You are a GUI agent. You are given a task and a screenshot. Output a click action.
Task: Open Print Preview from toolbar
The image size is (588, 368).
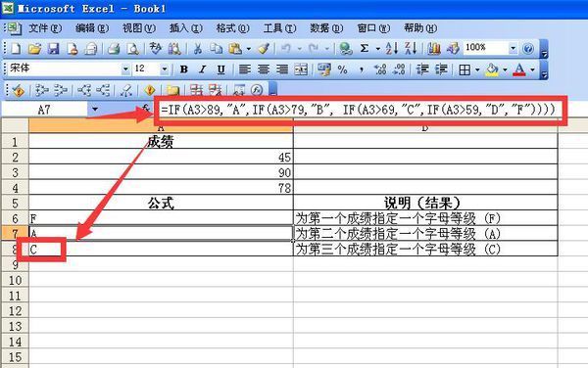[132, 49]
